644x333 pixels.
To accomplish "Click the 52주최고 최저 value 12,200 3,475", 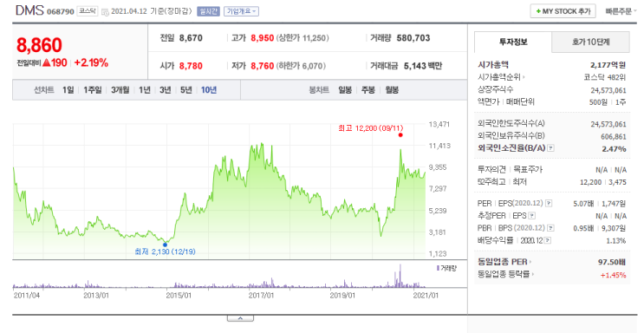I will pyautogui.click(x=603, y=182).
